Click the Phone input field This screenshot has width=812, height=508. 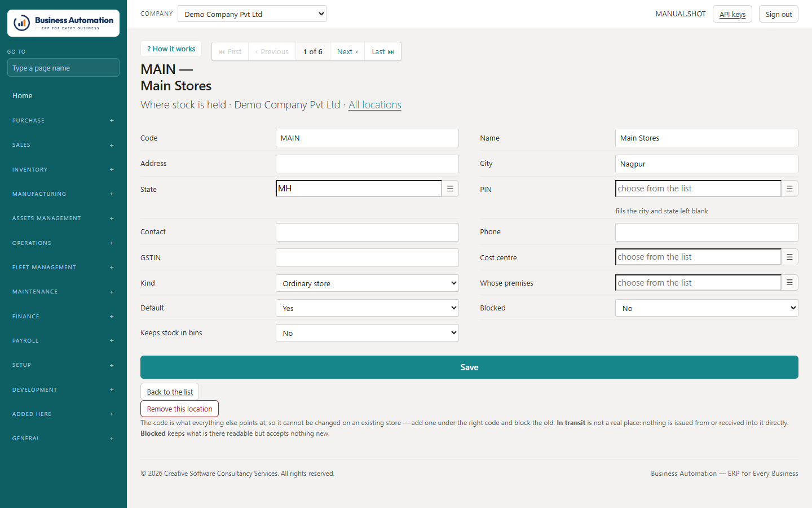click(707, 232)
